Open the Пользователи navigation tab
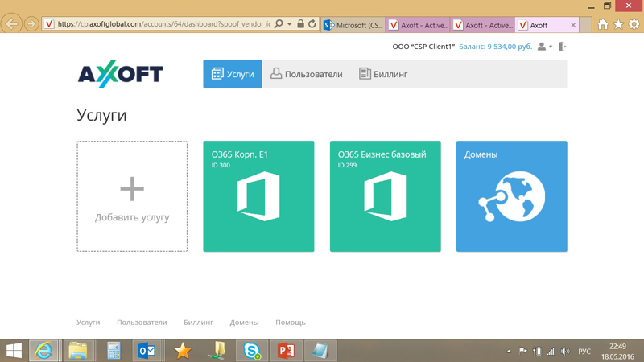The height and width of the screenshot is (362, 644). pos(307,74)
